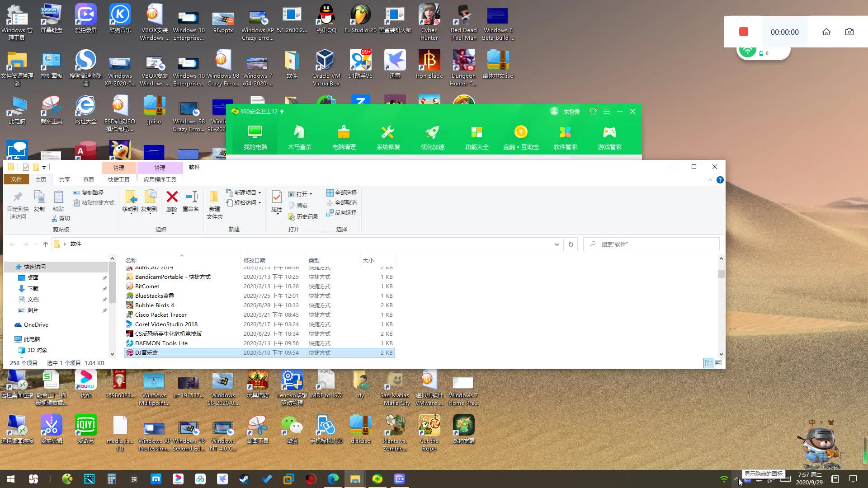
Task: Open the Properties icon in ribbon
Action: (x=277, y=197)
